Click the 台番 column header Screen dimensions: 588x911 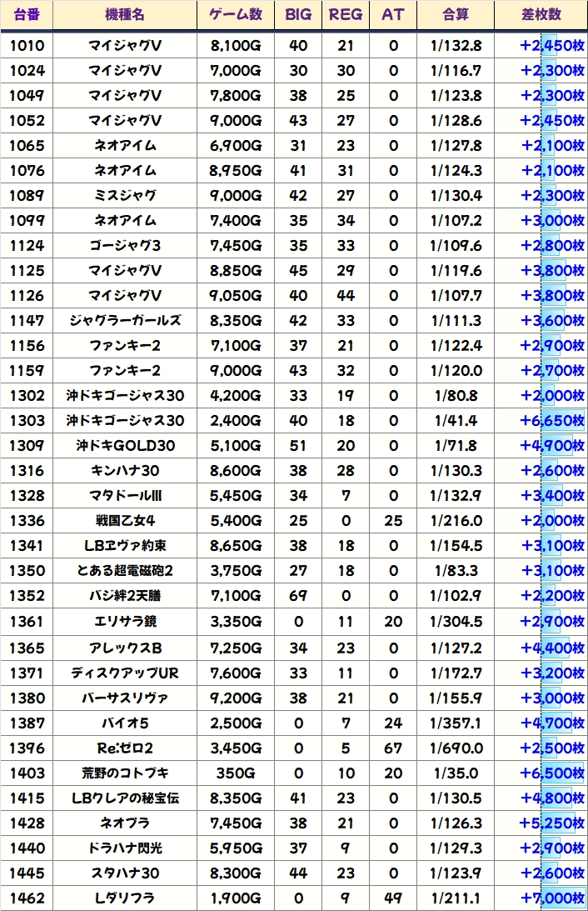tap(27, 15)
